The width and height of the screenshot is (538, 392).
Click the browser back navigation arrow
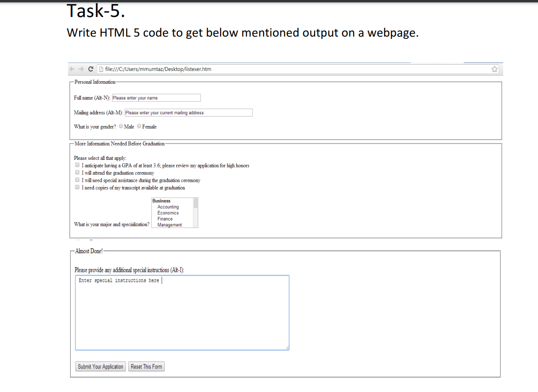coord(72,69)
